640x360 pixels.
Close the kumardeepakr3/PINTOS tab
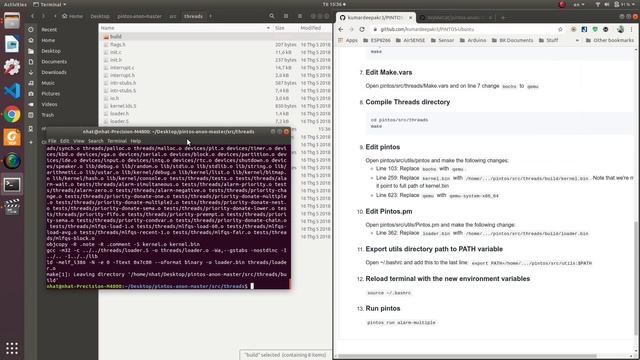click(x=410, y=18)
